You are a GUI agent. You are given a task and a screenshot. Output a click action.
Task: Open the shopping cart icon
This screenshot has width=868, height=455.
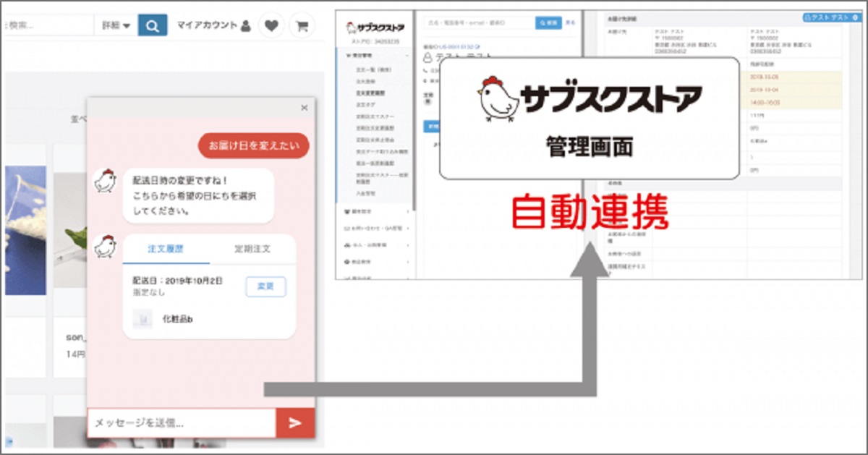[x=302, y=25]
